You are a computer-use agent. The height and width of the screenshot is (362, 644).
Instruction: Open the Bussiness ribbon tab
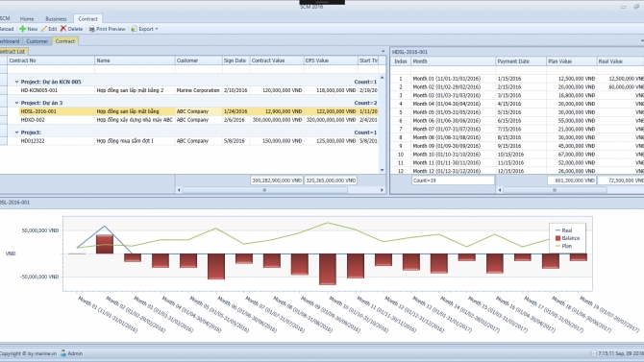click(x=56, y=18)
